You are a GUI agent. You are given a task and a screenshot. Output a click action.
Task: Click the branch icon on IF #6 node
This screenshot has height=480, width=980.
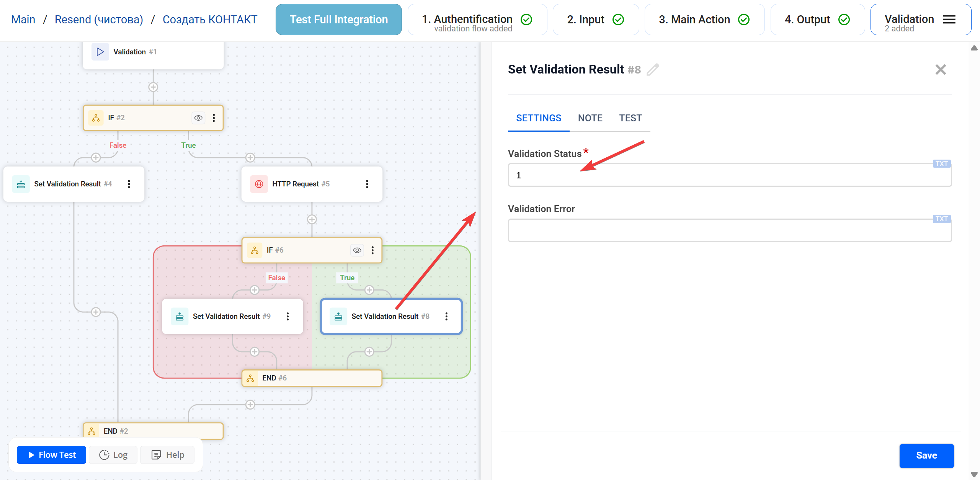point(254,250)
